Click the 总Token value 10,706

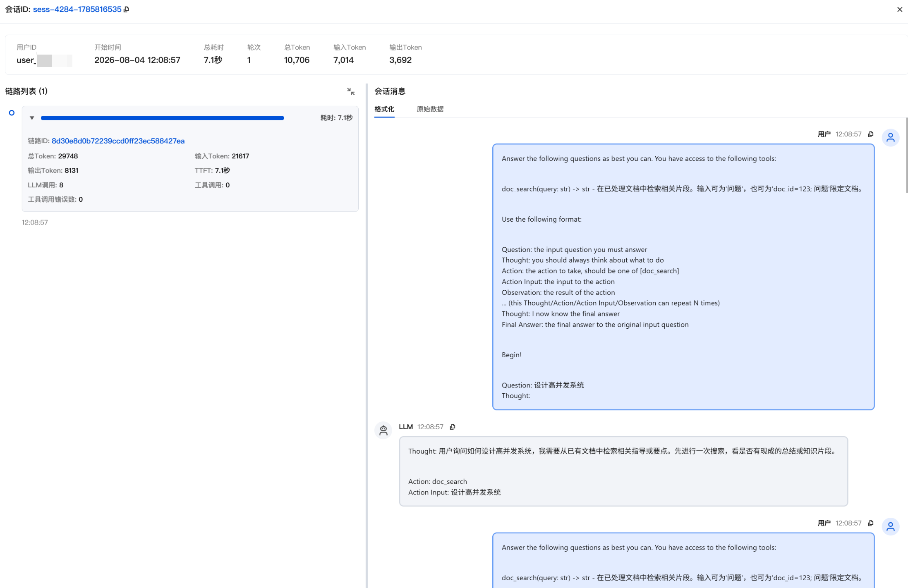pos(297,60)
